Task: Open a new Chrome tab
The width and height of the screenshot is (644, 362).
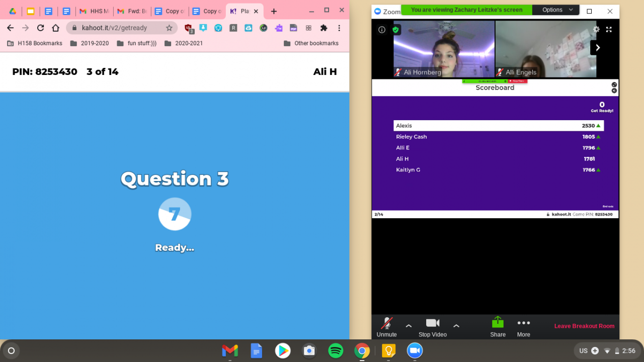Action: 274,11
